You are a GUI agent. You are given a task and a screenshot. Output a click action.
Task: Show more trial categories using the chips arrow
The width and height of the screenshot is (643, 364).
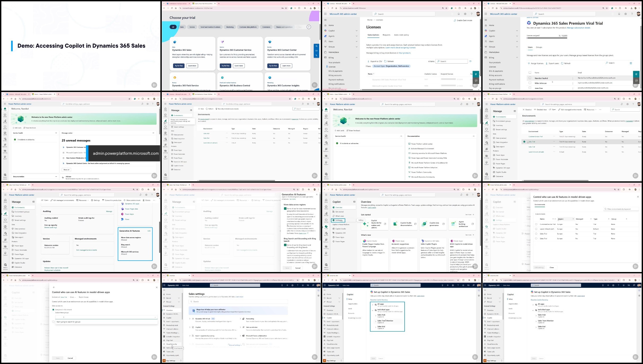[309, 27]
